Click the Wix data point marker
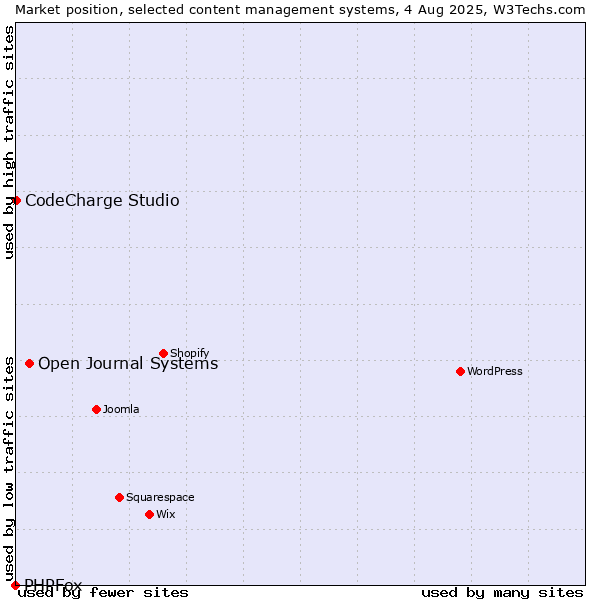600x600 pixels. click(x=150, y=515)
